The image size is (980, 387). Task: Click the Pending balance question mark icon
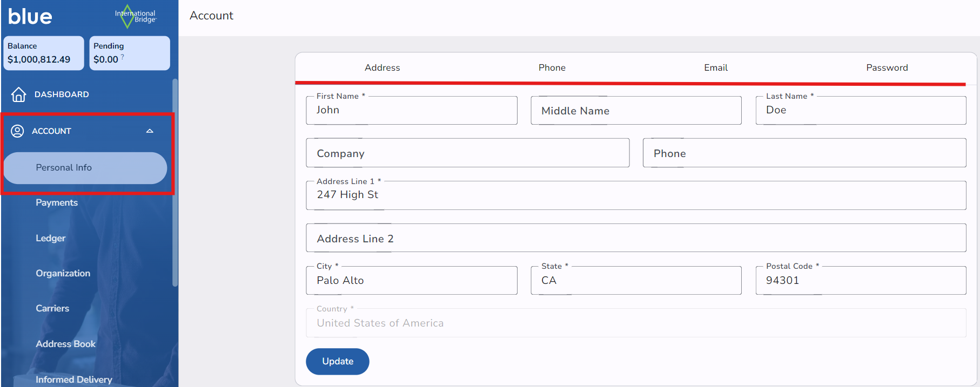[123, 56]
